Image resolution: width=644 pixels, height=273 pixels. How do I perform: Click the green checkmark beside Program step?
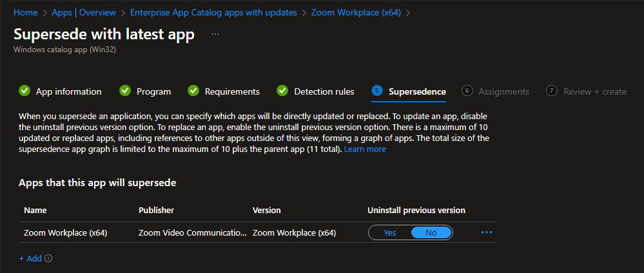click(125, 91)
